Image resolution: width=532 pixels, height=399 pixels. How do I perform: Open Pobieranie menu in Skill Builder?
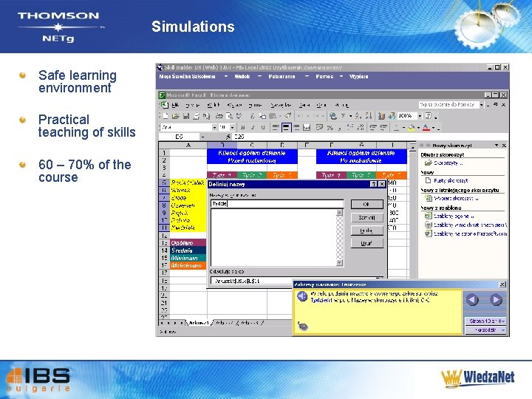282,76
